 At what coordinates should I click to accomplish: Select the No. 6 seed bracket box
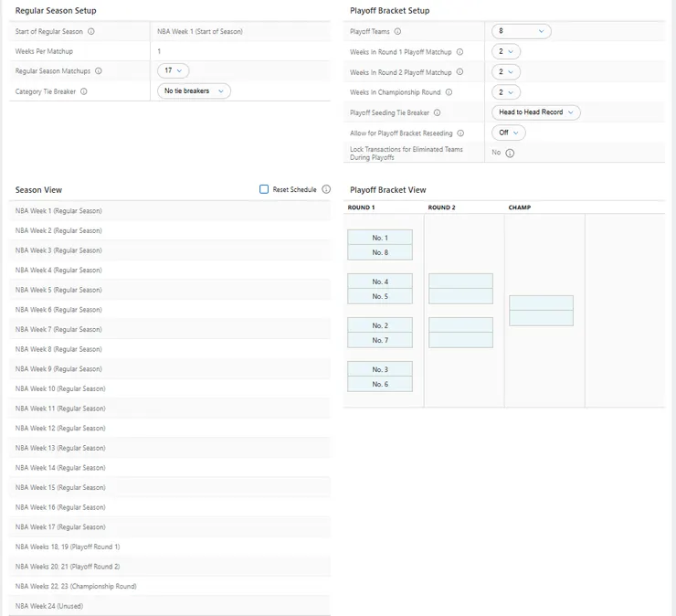tap(380, 385)
